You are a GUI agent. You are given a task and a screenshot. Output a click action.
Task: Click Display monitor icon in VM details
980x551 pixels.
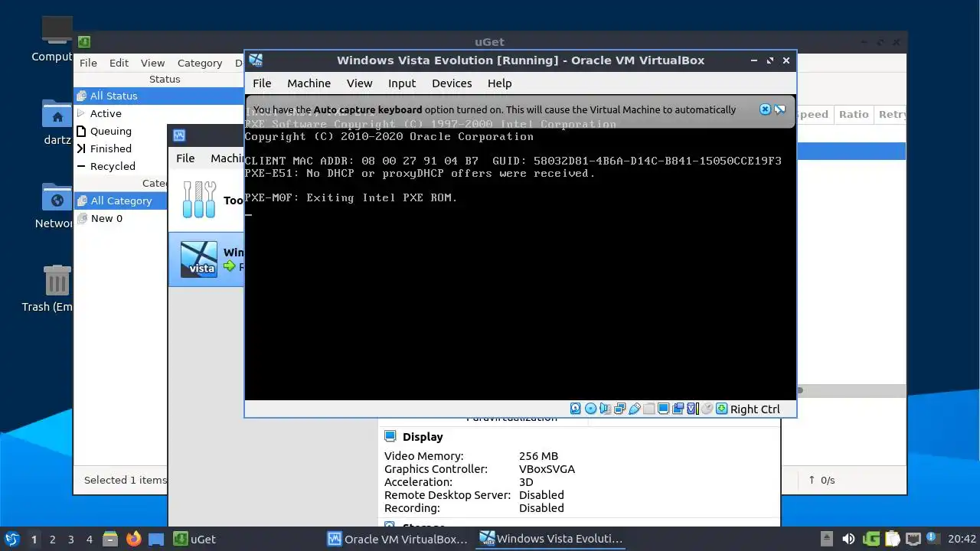click(390, 436)
